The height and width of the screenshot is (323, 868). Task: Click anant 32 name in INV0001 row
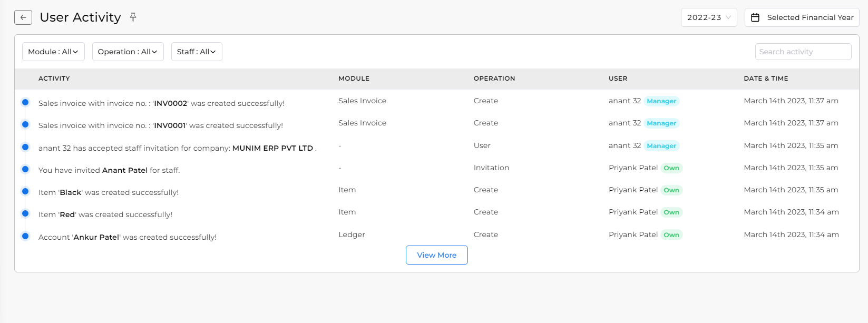625,123
